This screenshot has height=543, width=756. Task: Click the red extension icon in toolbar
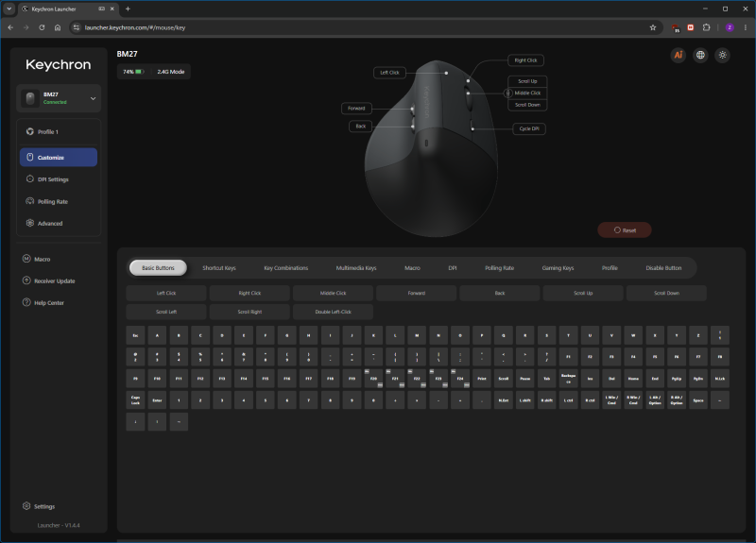[691, 27]
